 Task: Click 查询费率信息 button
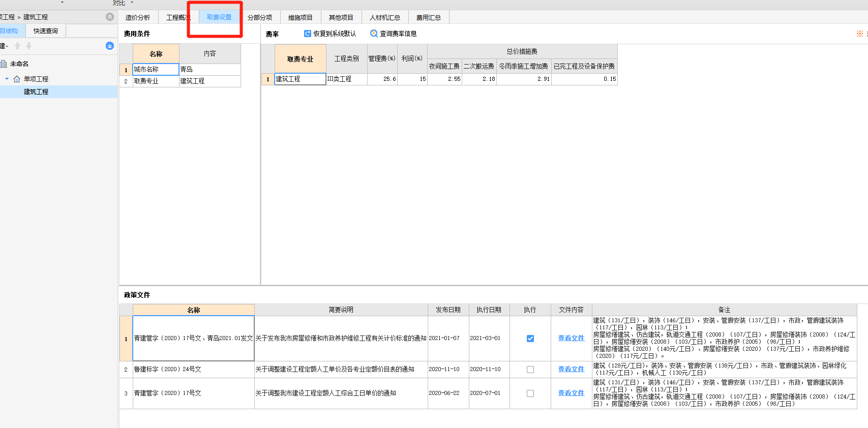coord(394,34)
